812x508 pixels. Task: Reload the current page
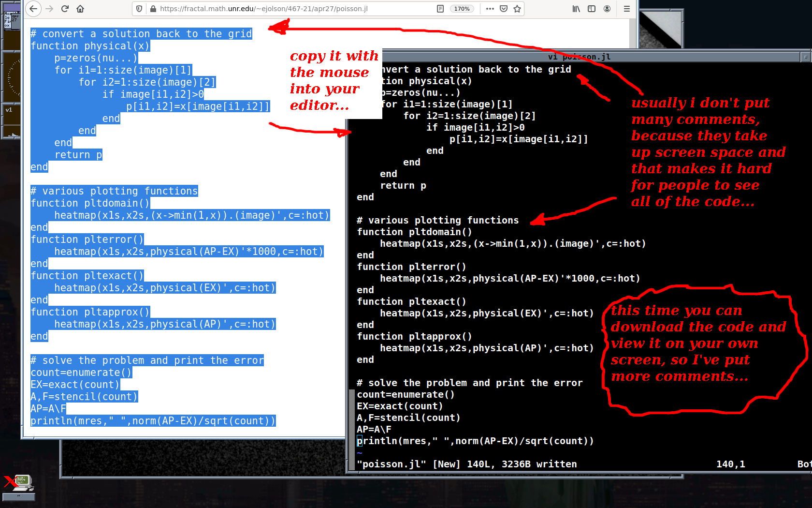point(65,9)
